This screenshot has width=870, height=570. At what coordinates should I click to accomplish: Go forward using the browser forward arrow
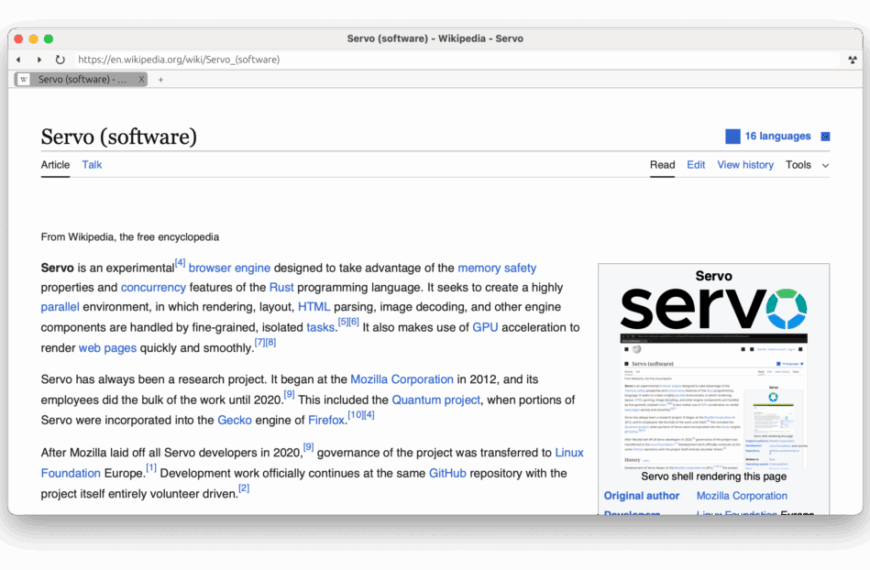click(x=39, y=59)
